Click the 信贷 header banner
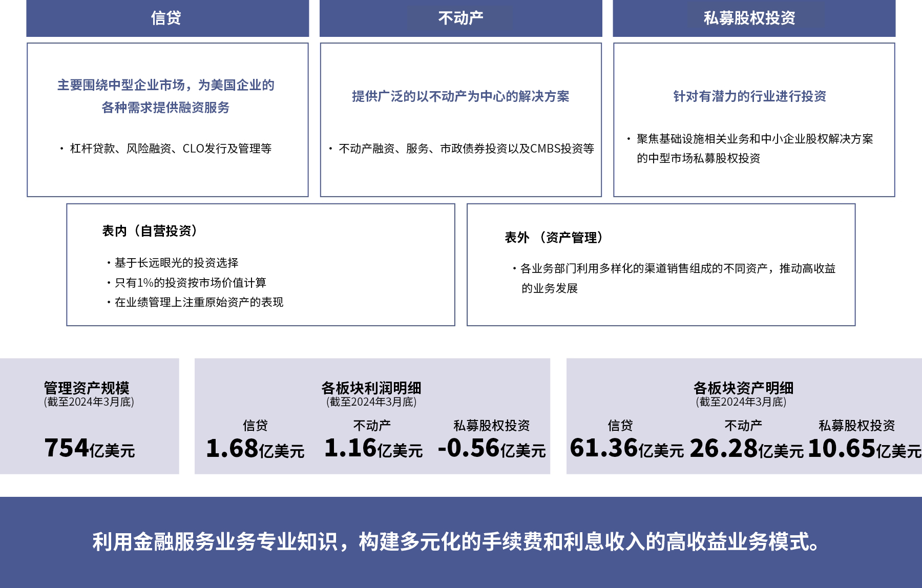Viewport: 922px width, 588px height. point(167,18)
